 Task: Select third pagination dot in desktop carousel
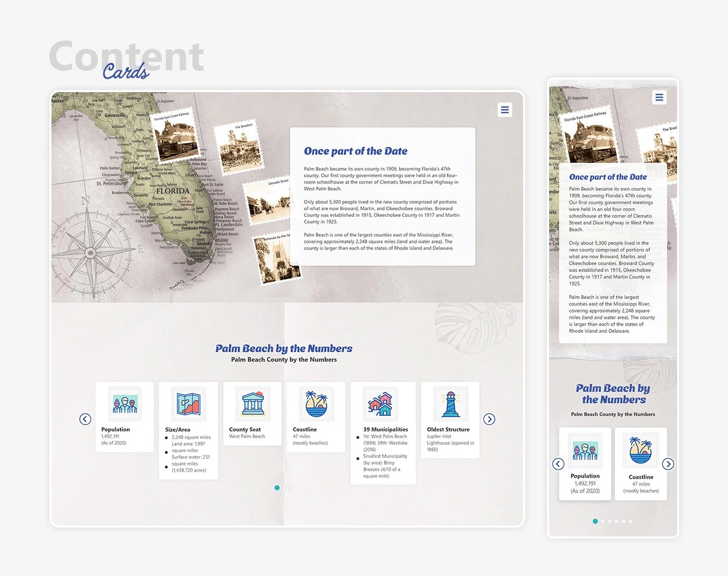coord(291,488)
